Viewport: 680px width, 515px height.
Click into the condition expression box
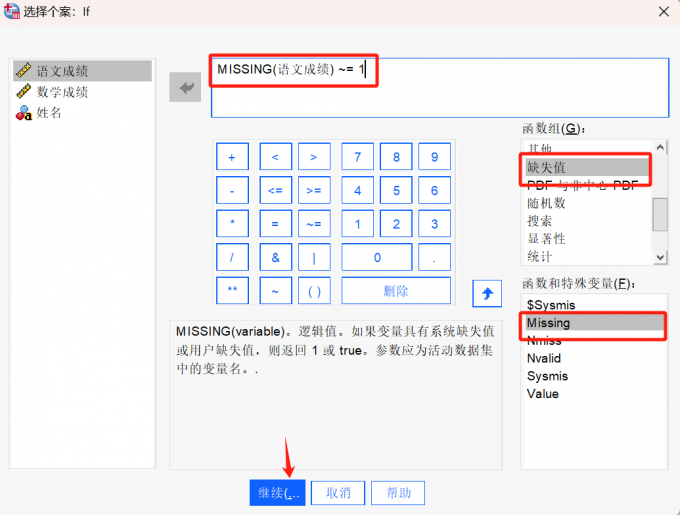click(x=440, y=88)
